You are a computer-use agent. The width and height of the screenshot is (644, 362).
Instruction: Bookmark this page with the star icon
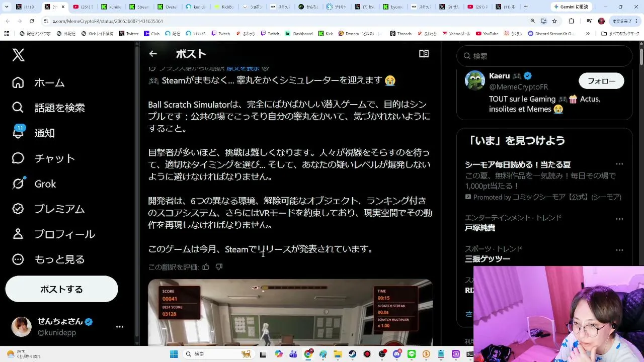coord(554,21)
